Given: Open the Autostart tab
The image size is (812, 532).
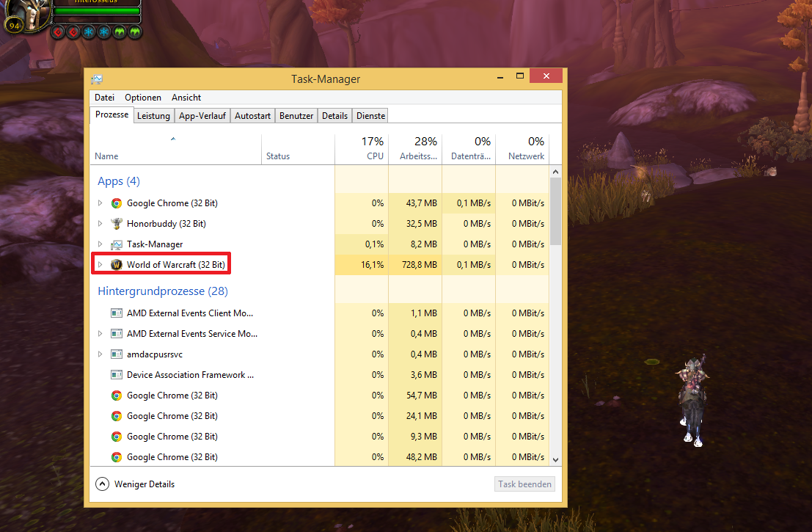Looking at the screenshot, I should [253, 116].
